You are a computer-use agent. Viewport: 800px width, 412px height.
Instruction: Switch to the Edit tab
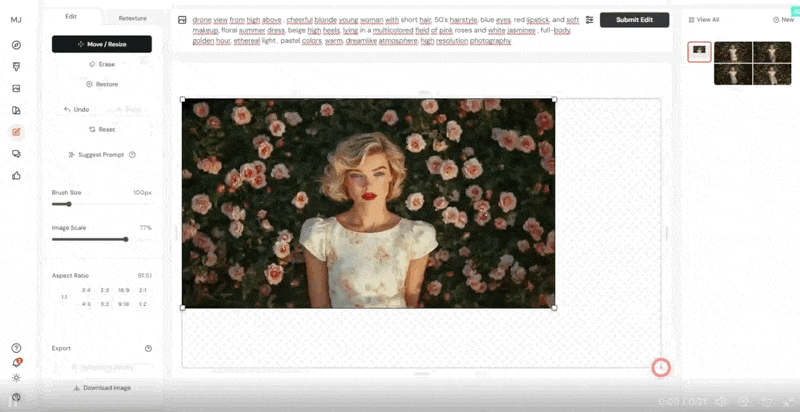tap(71, 17)
